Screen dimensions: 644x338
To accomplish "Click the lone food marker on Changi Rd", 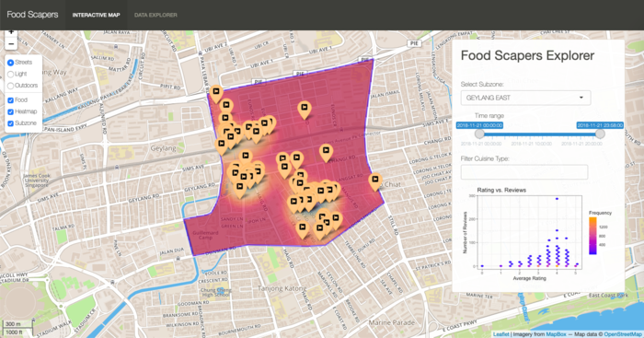I will click(326, 152).
